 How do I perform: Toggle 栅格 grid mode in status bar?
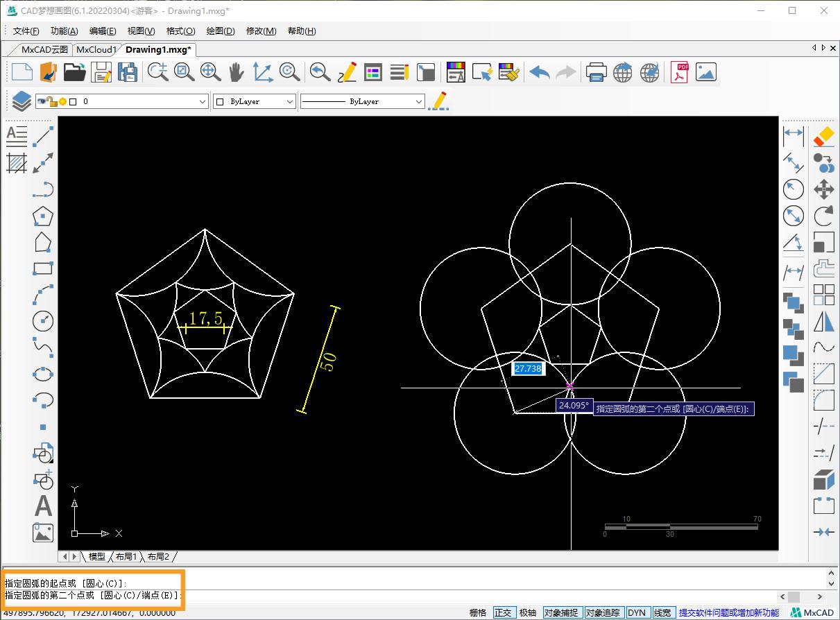478,612
